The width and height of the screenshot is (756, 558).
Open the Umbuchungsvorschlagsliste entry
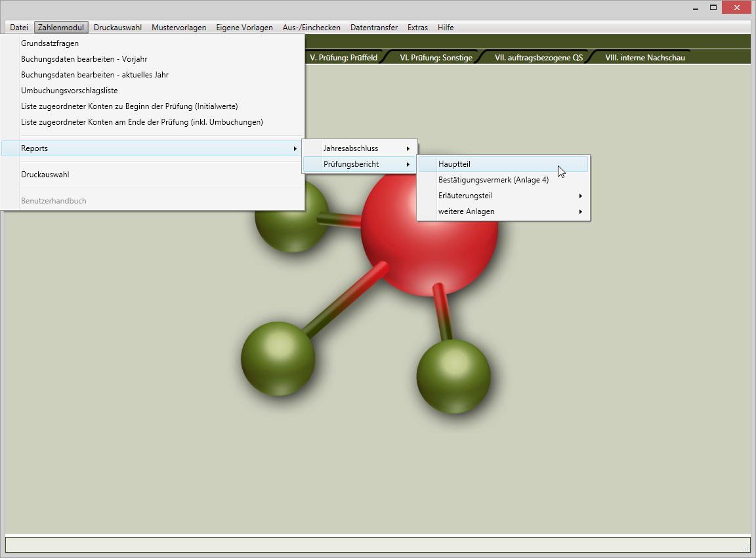pos(69,91)
